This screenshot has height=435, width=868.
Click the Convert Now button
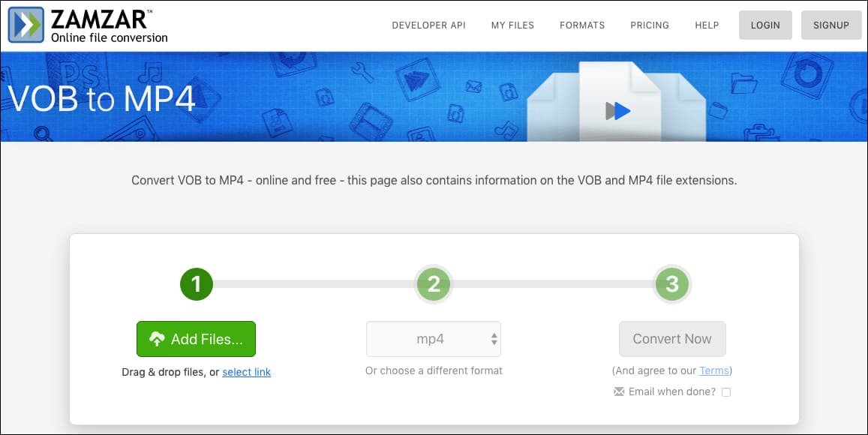click(672, 339)
